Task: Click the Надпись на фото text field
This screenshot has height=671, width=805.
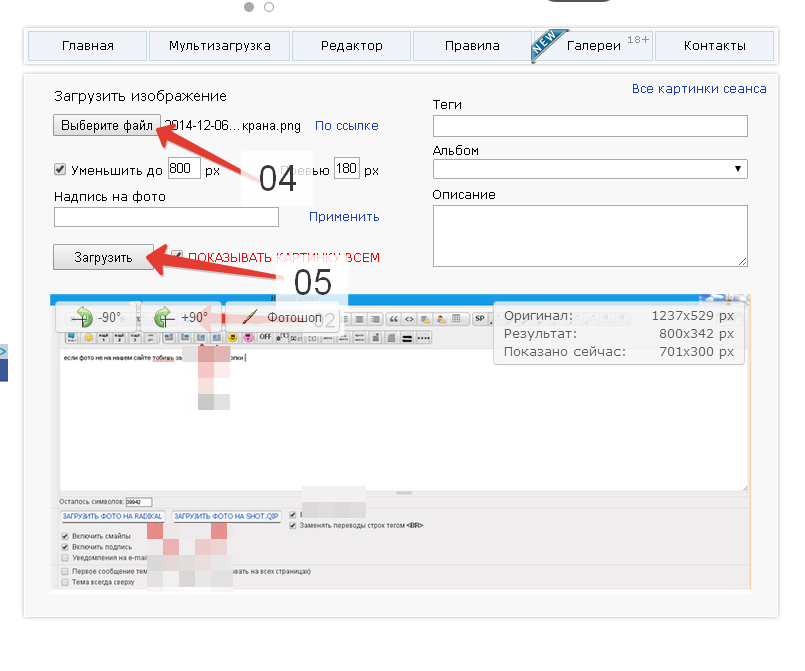Action: pyautogui.click(x=166, y=217)
